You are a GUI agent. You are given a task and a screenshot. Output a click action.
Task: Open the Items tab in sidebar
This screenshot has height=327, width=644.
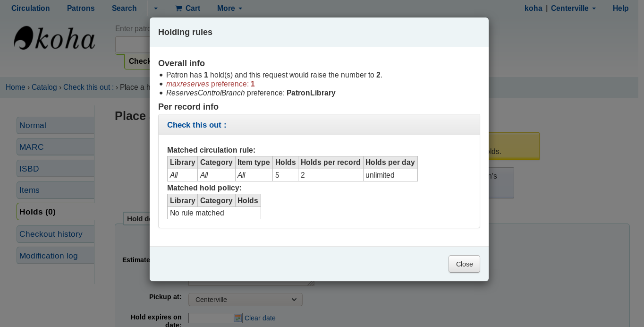[x=29, y=190]
